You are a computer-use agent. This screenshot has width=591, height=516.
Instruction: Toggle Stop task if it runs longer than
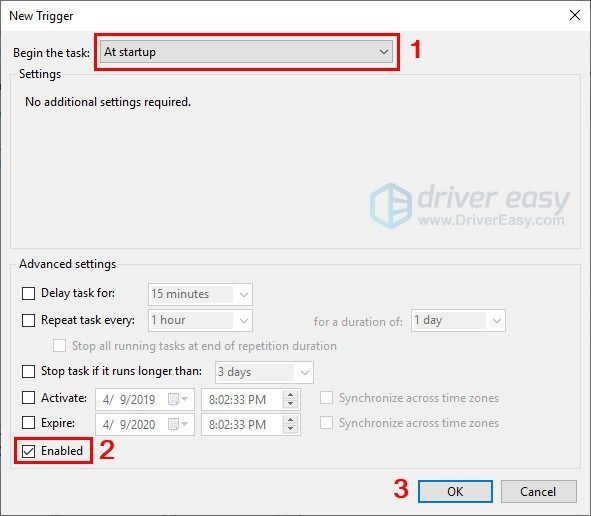click(x=29, y=371)
